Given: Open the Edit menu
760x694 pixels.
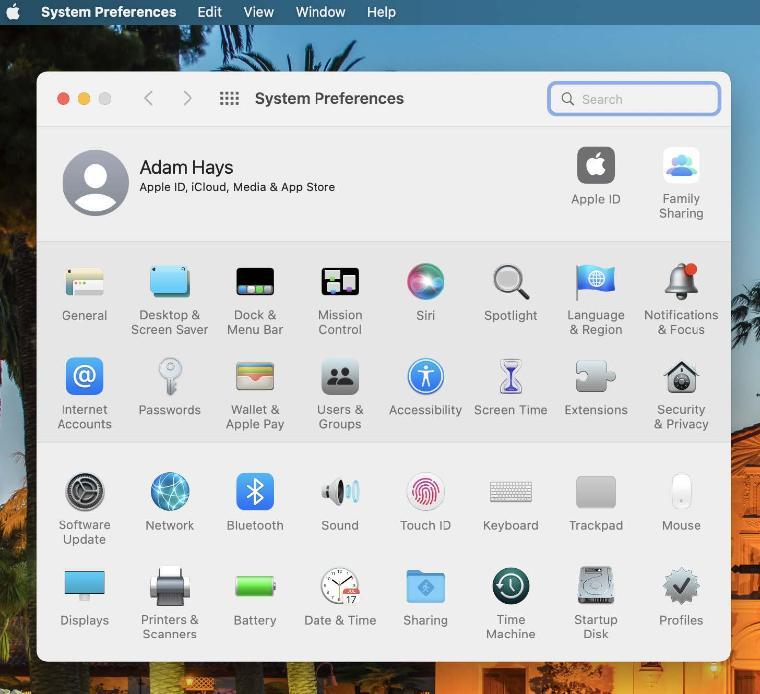Looking at the screenshot, I should click(209, 12).
